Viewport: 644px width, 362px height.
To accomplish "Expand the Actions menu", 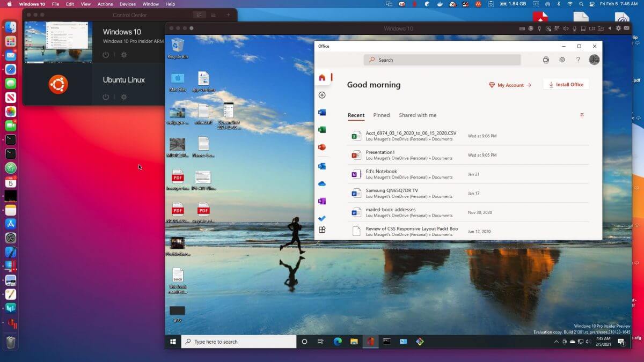I will pyautogui.click(x=105, y=4).
